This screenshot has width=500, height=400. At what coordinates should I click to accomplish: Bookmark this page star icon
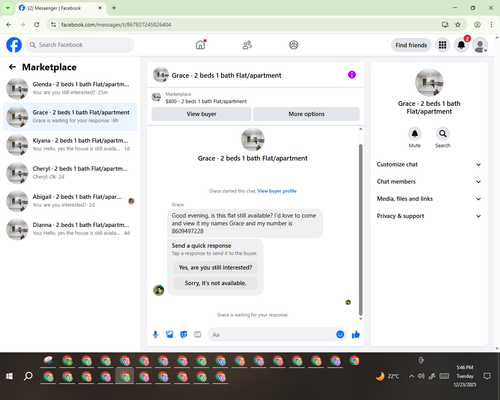(x=458, y=25)
